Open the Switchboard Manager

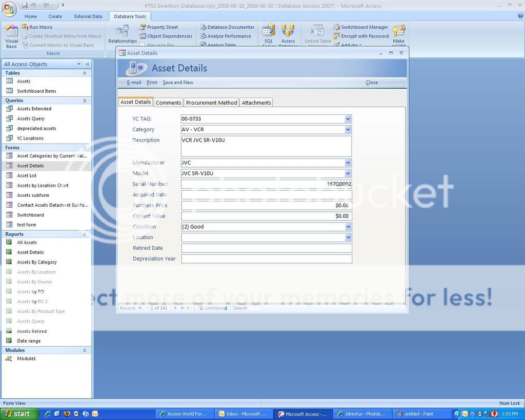click(x=361, y=27)
